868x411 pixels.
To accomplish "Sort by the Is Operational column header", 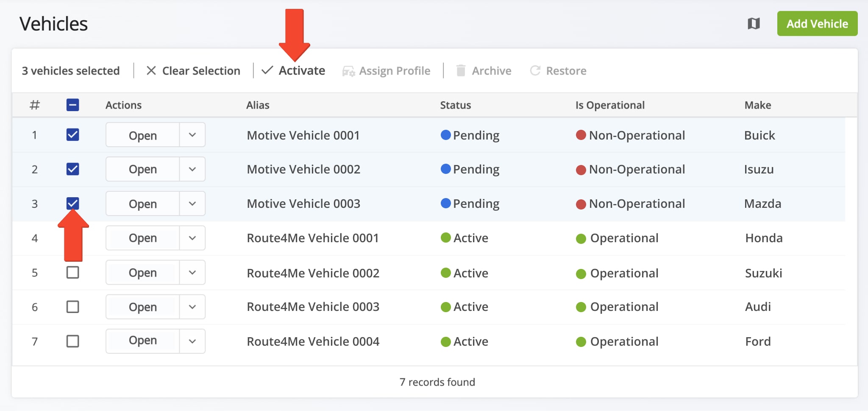I will pyautogui.click(x=610, y=105).
